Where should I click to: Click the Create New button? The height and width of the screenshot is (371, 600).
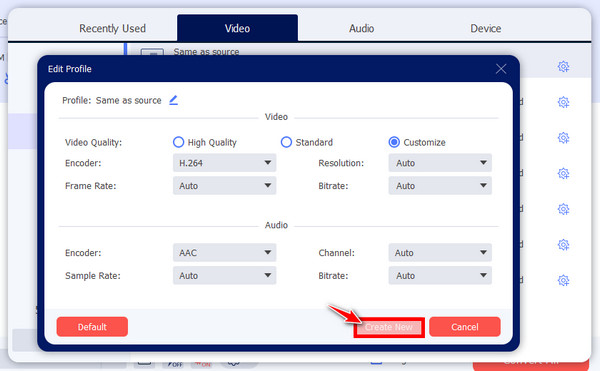point(389,327)
